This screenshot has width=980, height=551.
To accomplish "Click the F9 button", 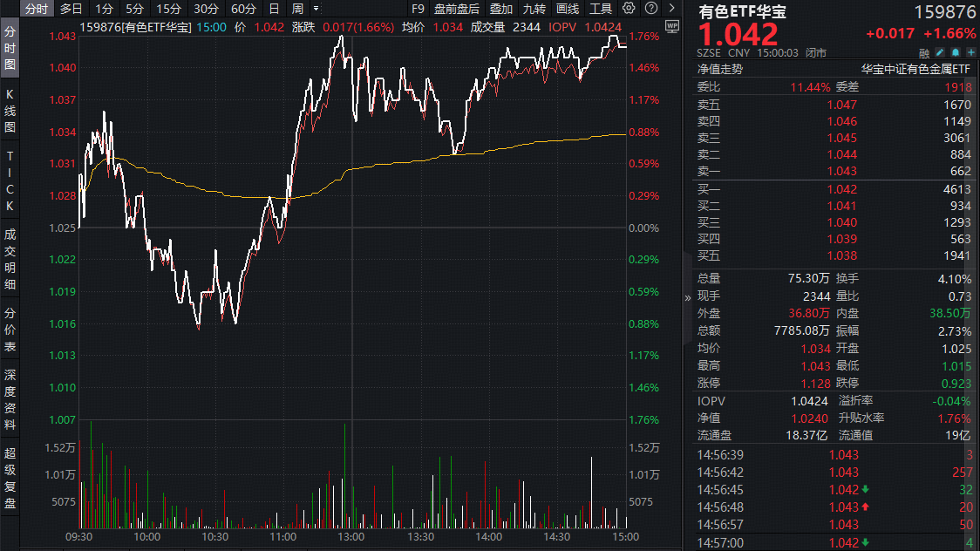I will point(418,9).
